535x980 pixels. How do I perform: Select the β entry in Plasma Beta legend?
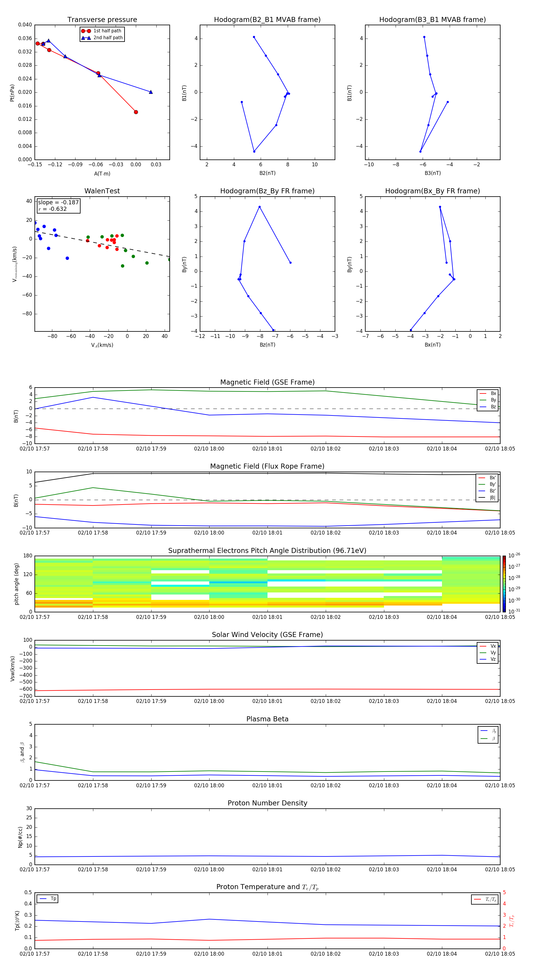click(489, 739)
